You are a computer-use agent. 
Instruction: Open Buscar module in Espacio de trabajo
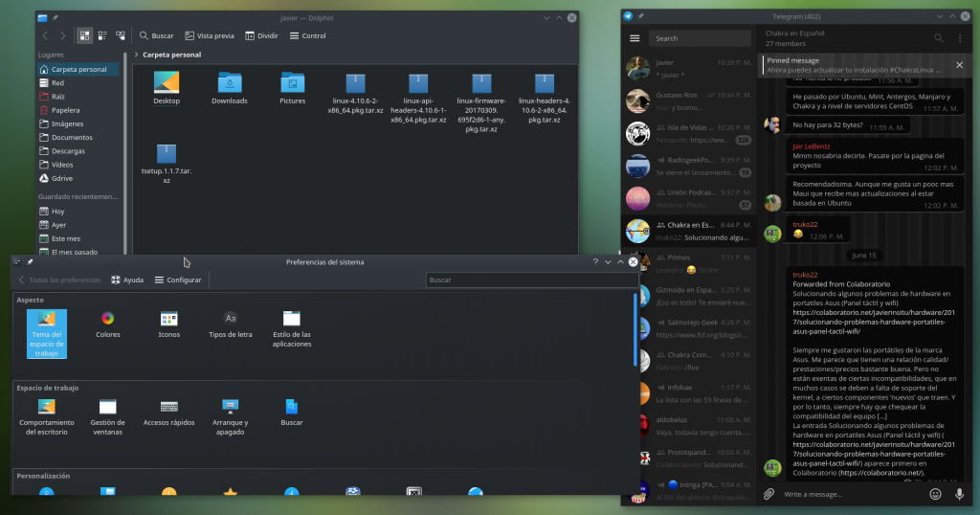[291, 414]
